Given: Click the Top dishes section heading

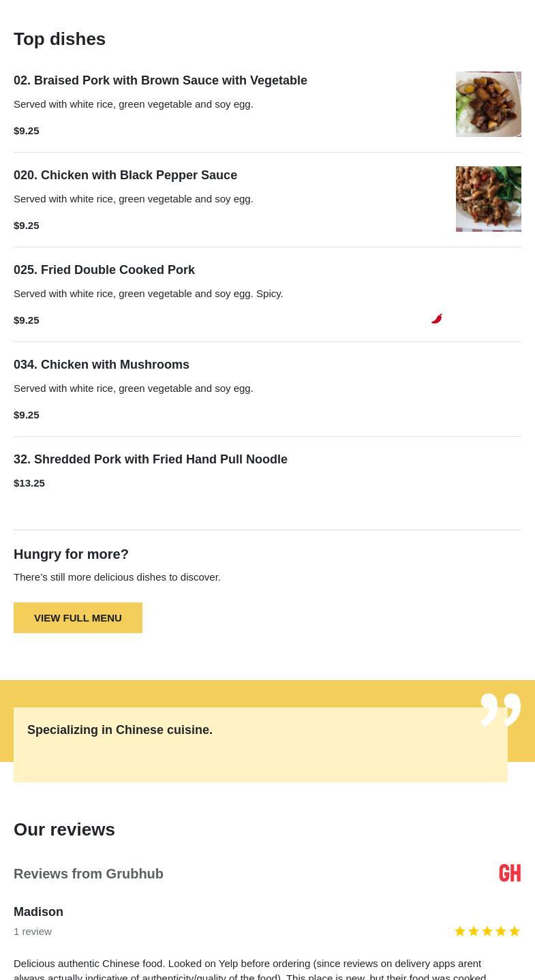Looking at the screenshot, I should coord(59,39).
